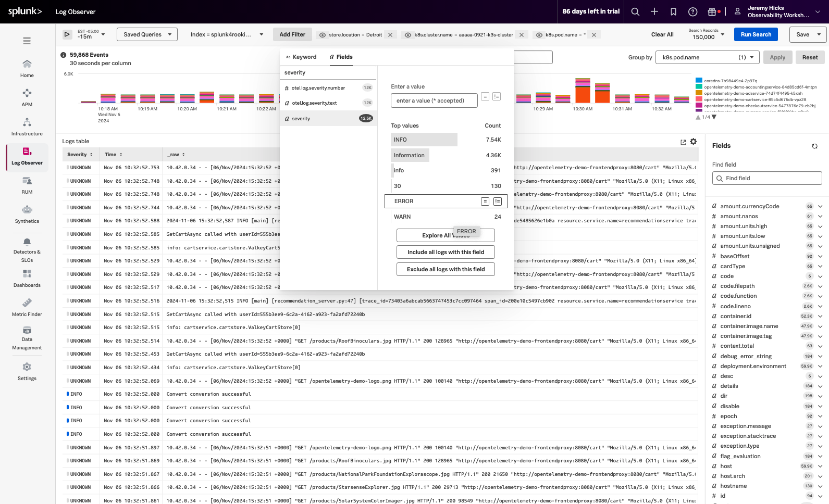Open Index splunk4rookies dropdown
This screenshot has height=504, width=829.
pyautogui.click(x=227, y=34)
